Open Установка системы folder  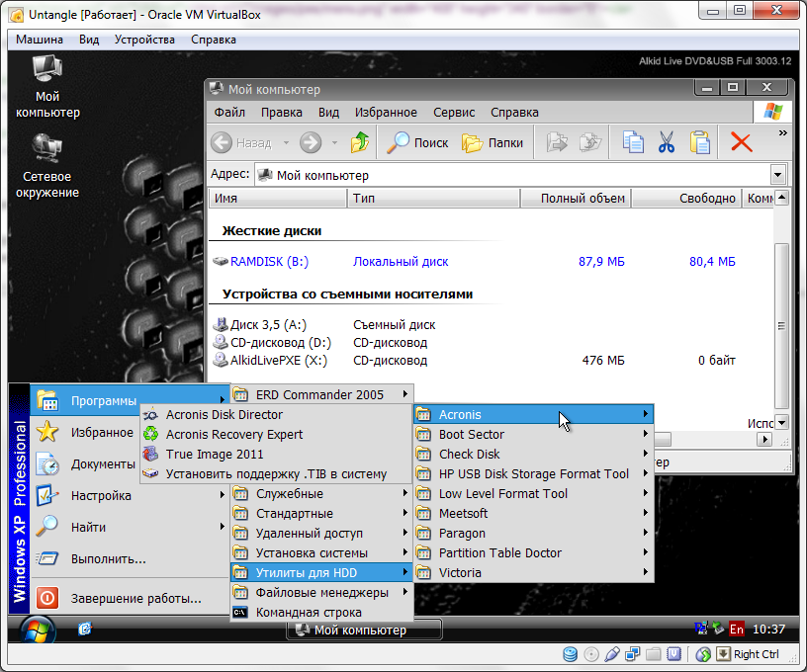point(321,552)
